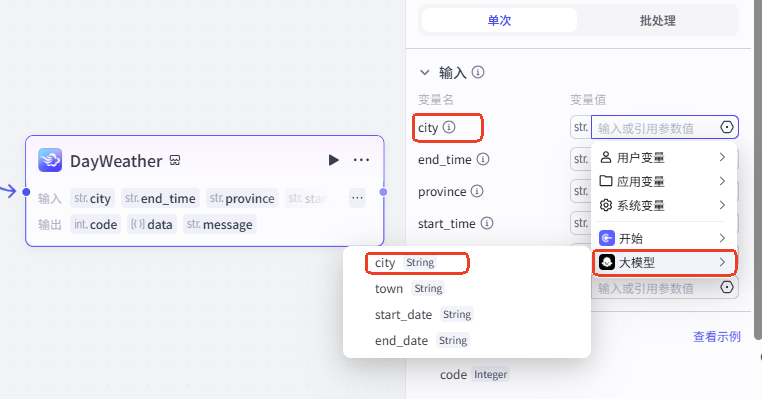
Task: Click the str.message output chip on node
Action: [x=220, y=224]
